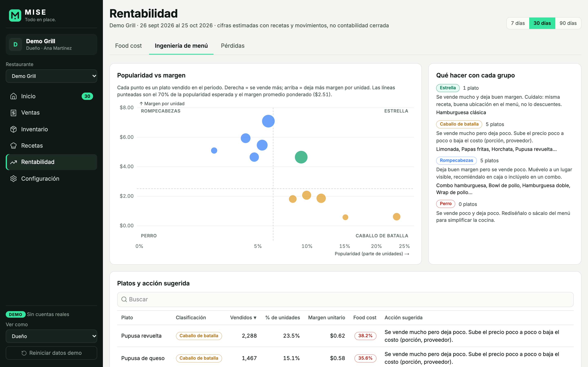This screenshot has height=367, width=588.
Task: Click the search magnifier icon in Buscar
Action: tap(124, 299)
